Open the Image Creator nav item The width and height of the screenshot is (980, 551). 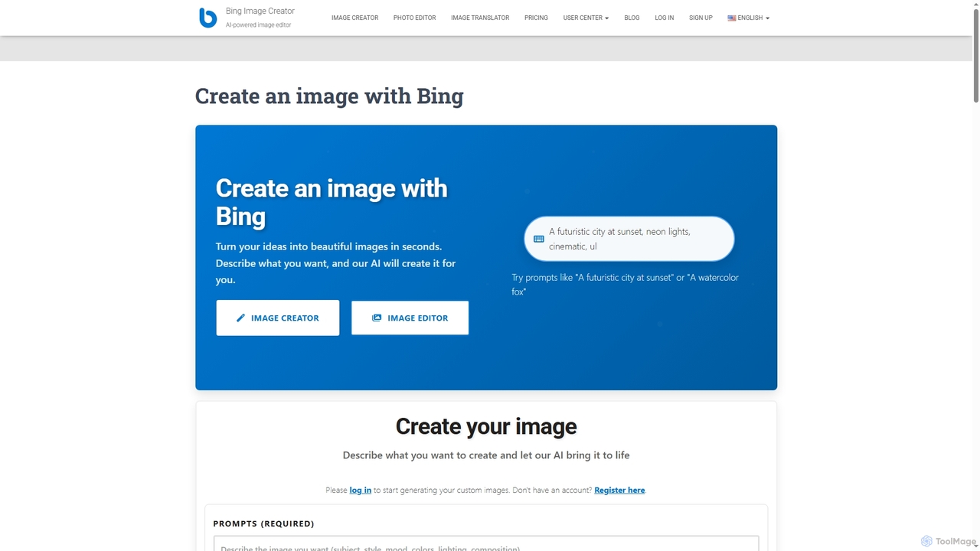354,18
